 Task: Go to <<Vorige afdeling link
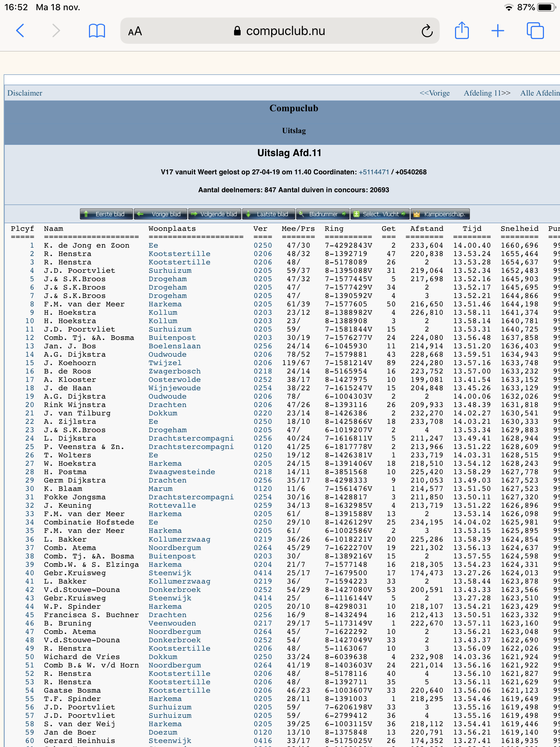pos(435,93)
